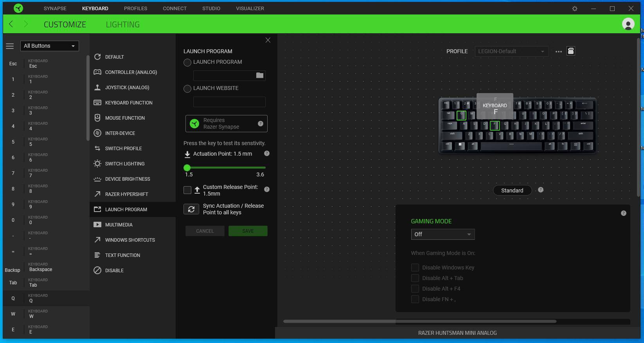Open the LEGION-Default profile dropdown
The image size is (644, 343).
(x=511, y=51)
